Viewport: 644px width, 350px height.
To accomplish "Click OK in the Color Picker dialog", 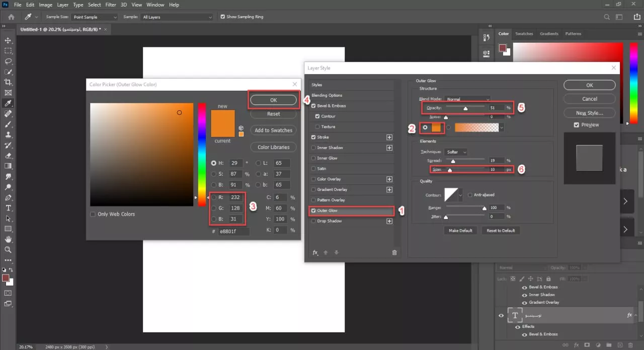I will [x=273, y=100].
